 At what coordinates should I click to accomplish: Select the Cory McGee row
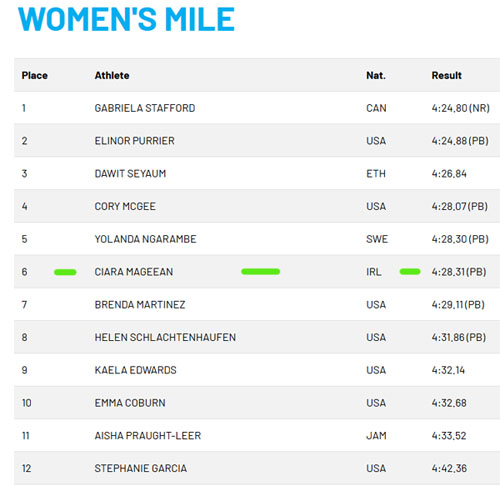click(257, 206)
